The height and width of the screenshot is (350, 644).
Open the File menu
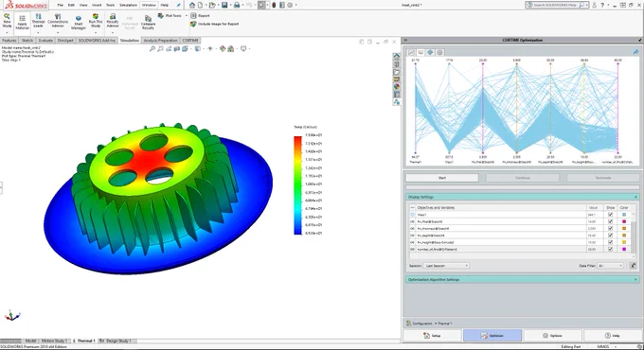click(x=61, y=5)
